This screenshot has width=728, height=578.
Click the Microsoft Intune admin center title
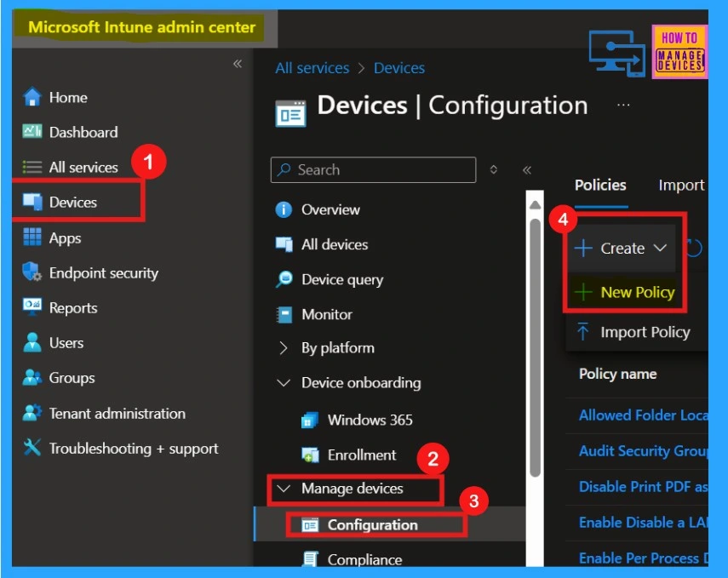[141, 27]
